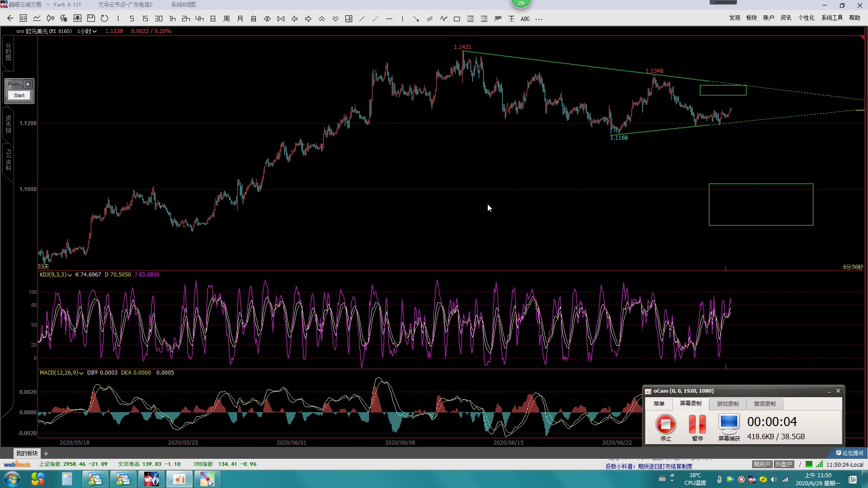868x488 pixels.
Task: Select the ABC text annotation tool
Action: [525, 19]
